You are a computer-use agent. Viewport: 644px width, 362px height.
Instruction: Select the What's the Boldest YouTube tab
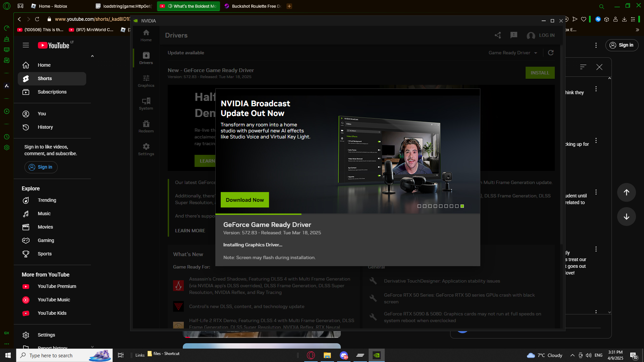189,6
